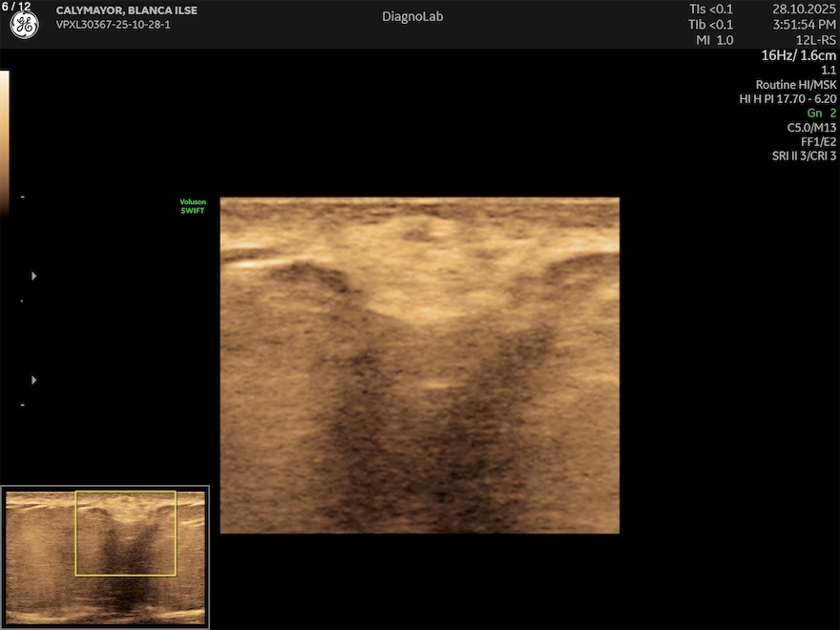This screenshot has width=840, height=630.
Task: Click the 16Hz/ 1.6cm depth readout
Action: (x=798, y=55)
